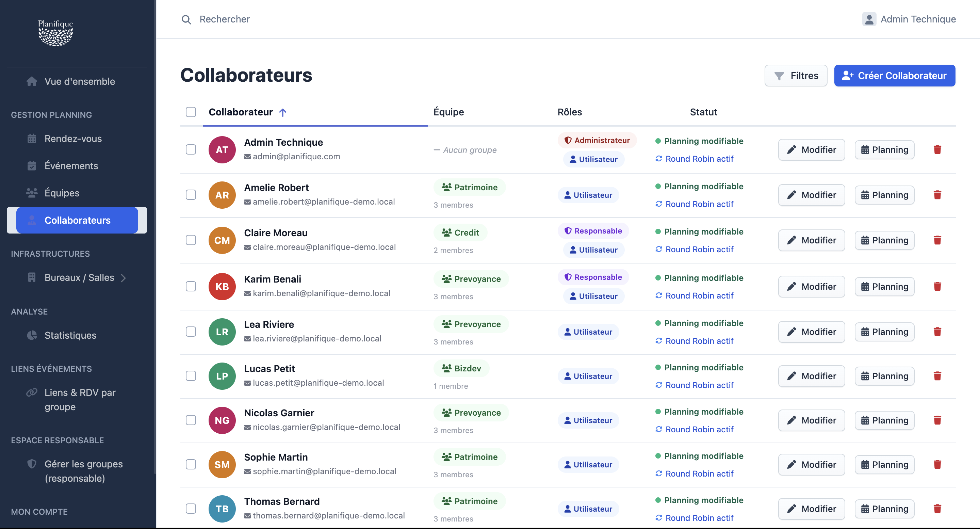Click the sort arrow beside Collaborateur header
Screen dimensions: 980x529
click(x=283, y=112)
